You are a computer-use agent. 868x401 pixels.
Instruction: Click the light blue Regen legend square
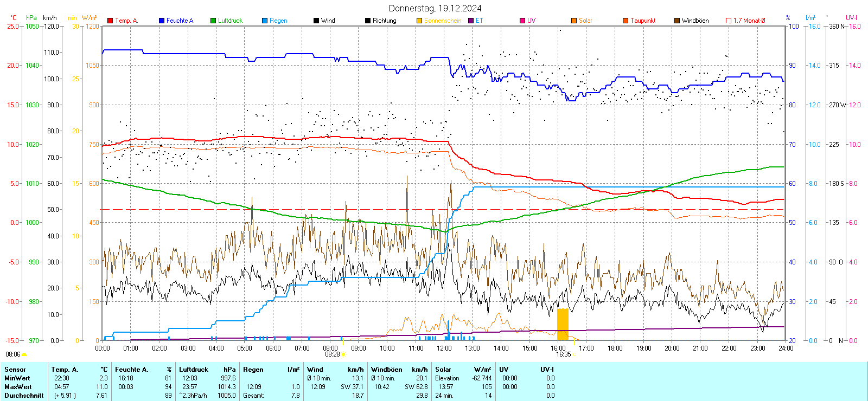pos(265,21)
